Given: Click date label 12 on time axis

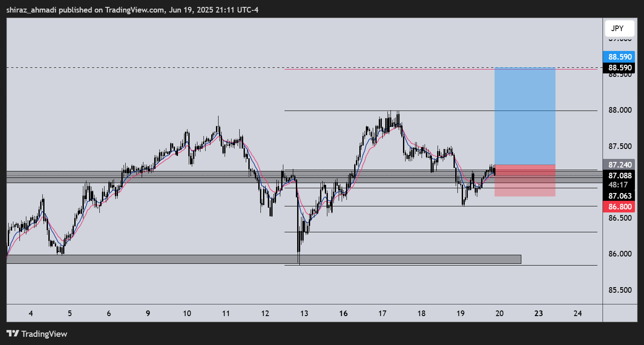Looking at the screenshot, I should 265,313.
